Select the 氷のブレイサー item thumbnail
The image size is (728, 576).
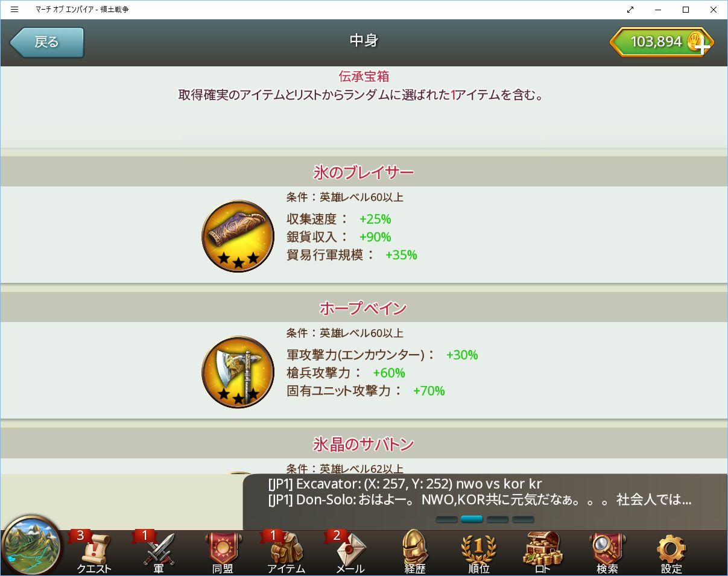pyautogui.click(x=238, y=236)
